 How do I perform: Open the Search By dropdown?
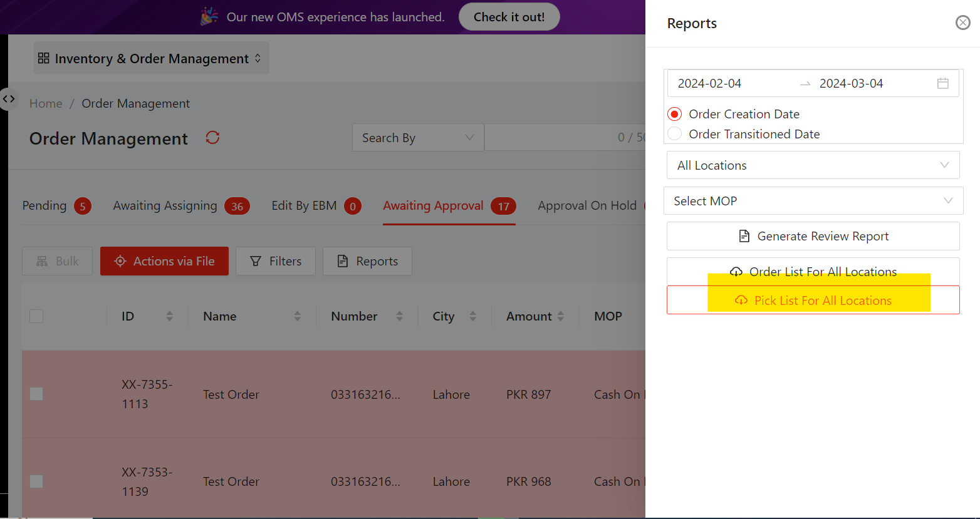(x=417, y=138)
